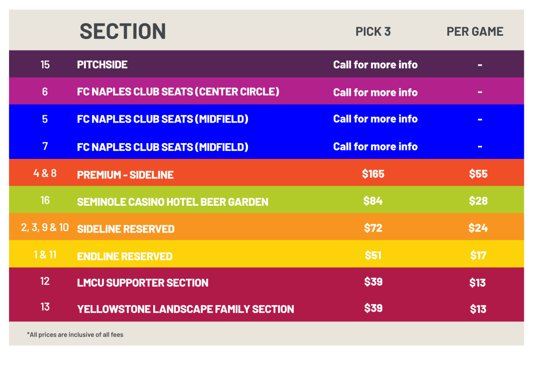
Task: Click Call for more info for Pitchside
Action: (375, 65)
